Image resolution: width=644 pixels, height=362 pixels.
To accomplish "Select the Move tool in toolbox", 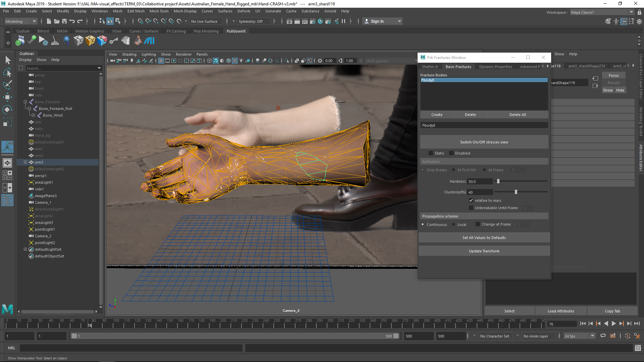I will coord(7,98).
